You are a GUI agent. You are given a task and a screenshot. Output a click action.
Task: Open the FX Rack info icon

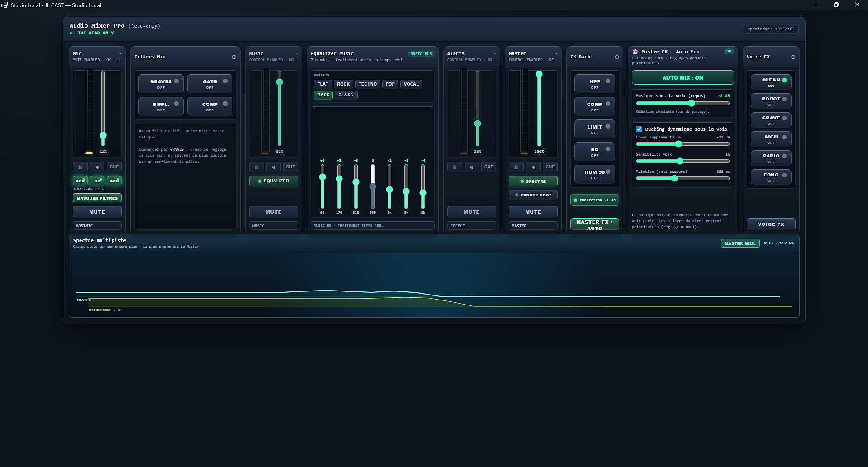click(617, 57)
